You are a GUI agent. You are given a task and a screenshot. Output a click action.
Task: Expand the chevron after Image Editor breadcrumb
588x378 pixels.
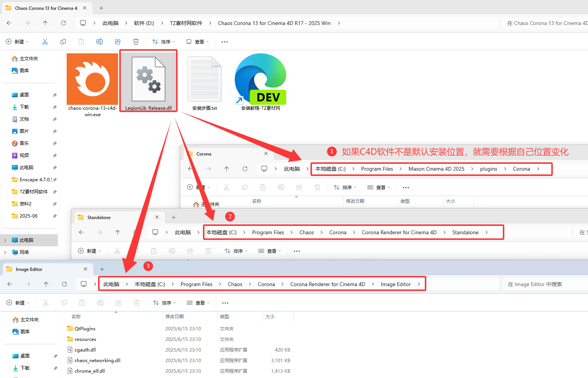[x=419, y=284]
